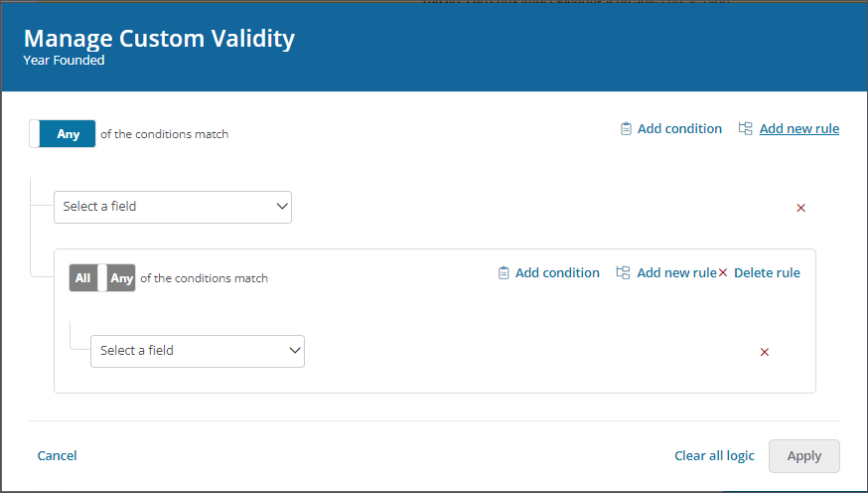This screenshot has height=493, width=868.
Task: Click the nested Add condition clipboard icon
Action: [x=504, y=272]
